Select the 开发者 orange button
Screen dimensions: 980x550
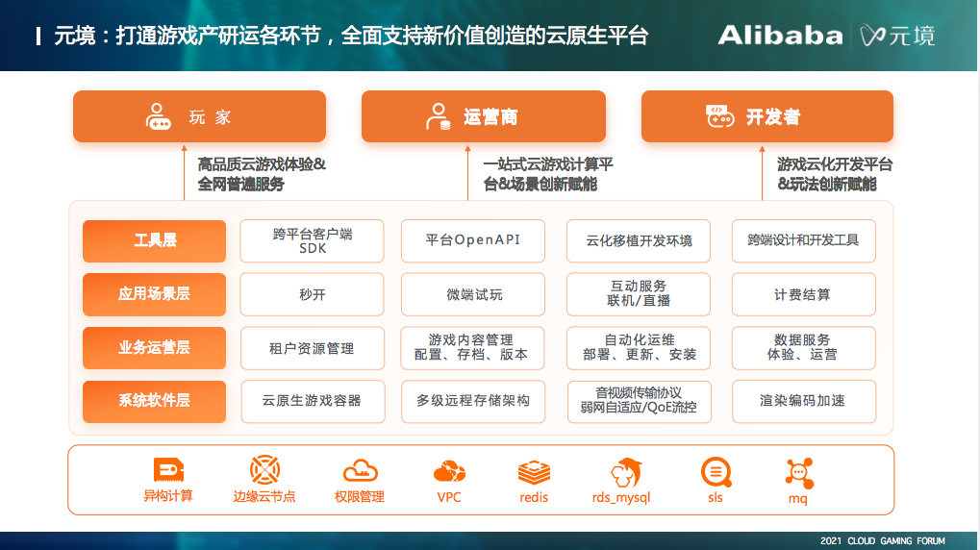pos(766,116)
